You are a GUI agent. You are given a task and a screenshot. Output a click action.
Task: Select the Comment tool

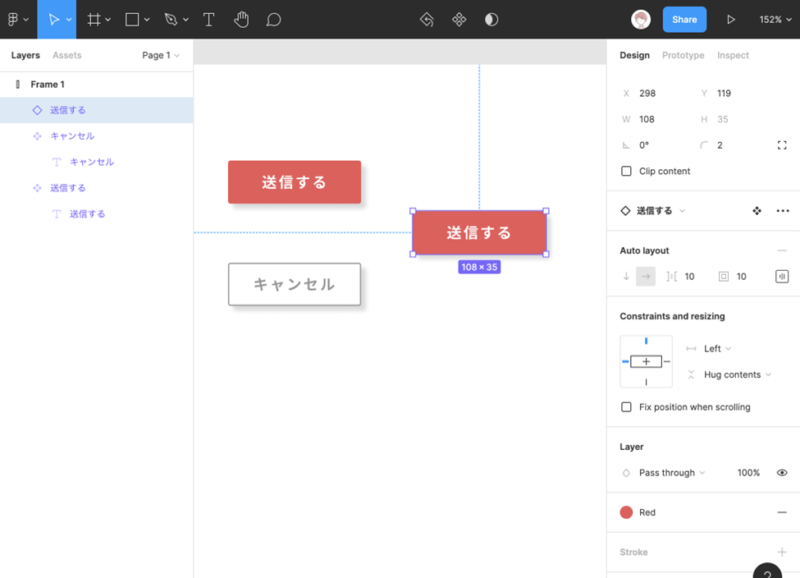pyautogui.click(x=273, y=19)
